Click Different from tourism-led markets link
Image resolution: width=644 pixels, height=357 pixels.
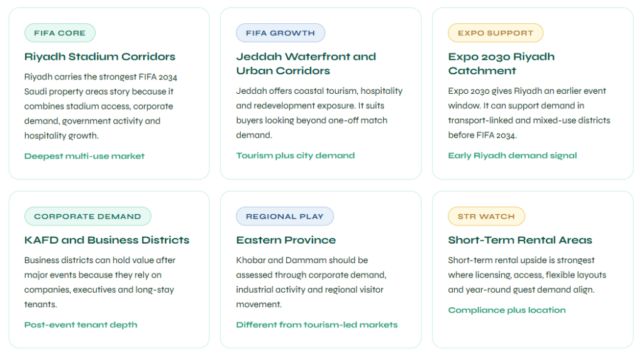tap(317, 325)
